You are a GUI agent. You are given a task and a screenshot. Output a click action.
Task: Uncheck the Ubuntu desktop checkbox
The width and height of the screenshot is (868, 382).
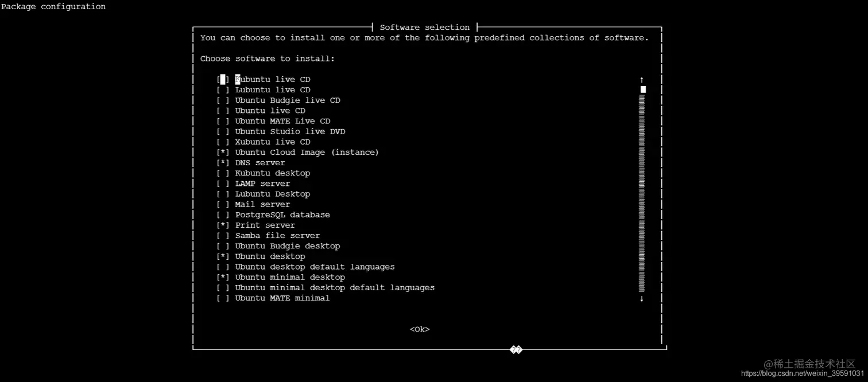(223, 256)
